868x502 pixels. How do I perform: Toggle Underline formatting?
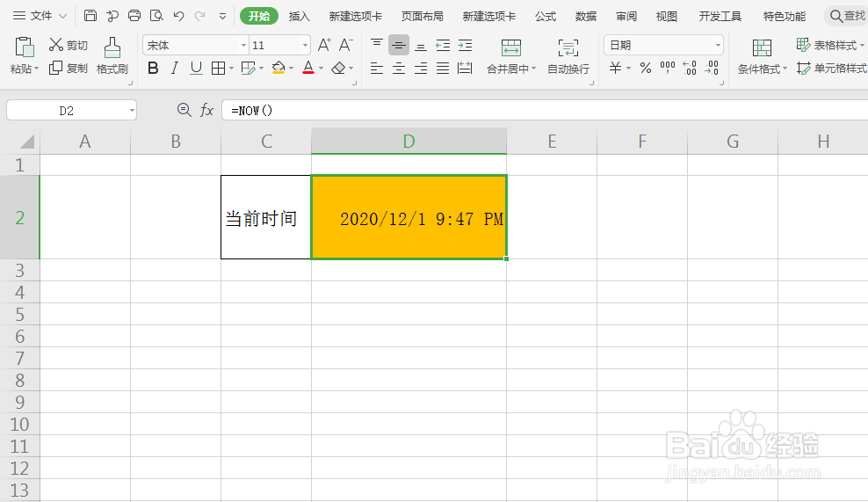tap(196, 69)
